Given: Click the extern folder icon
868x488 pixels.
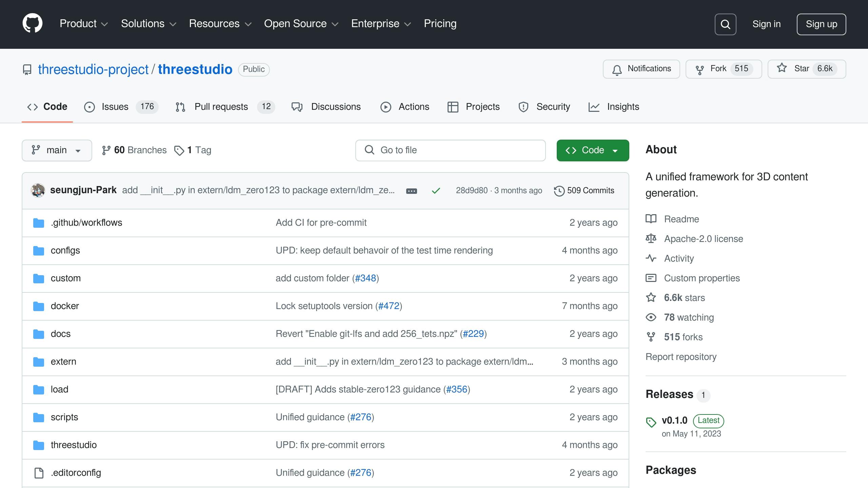Looking at the screenshot, I should 39,362.
